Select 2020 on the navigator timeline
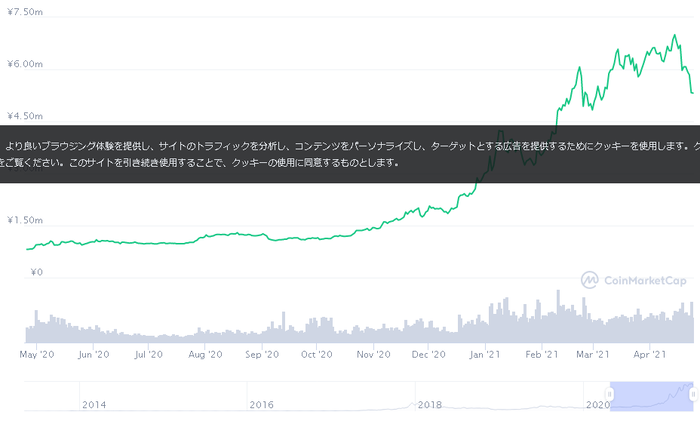The image size is (700, 421). (598, 405)
